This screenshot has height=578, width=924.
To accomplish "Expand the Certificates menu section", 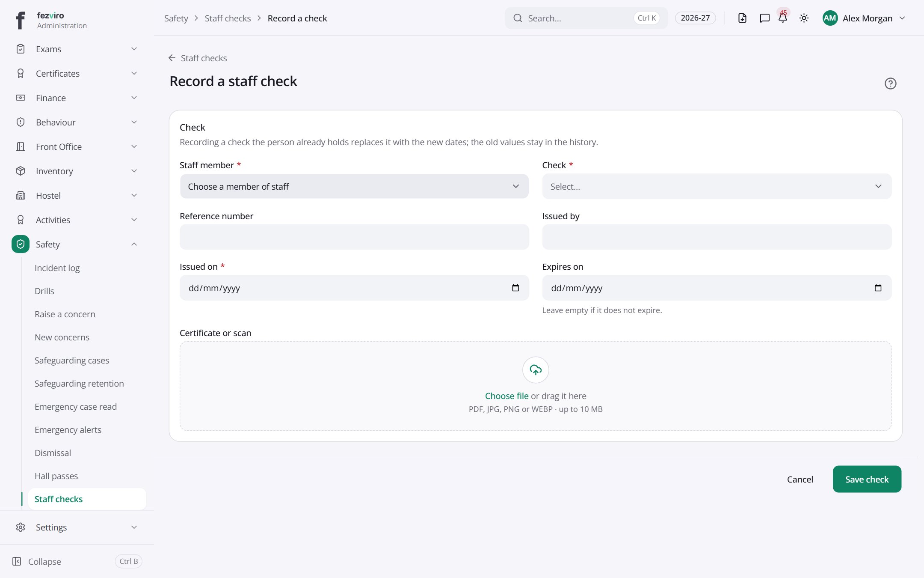I will tap(77, 73).
